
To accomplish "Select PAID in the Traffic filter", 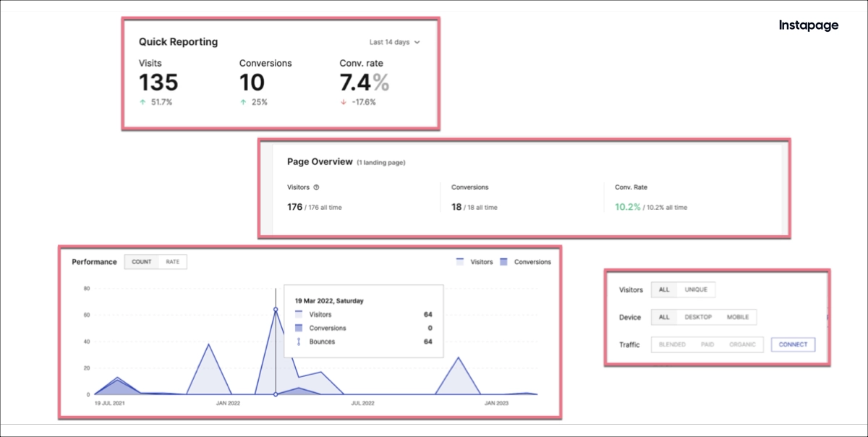I will click(707, 344).
